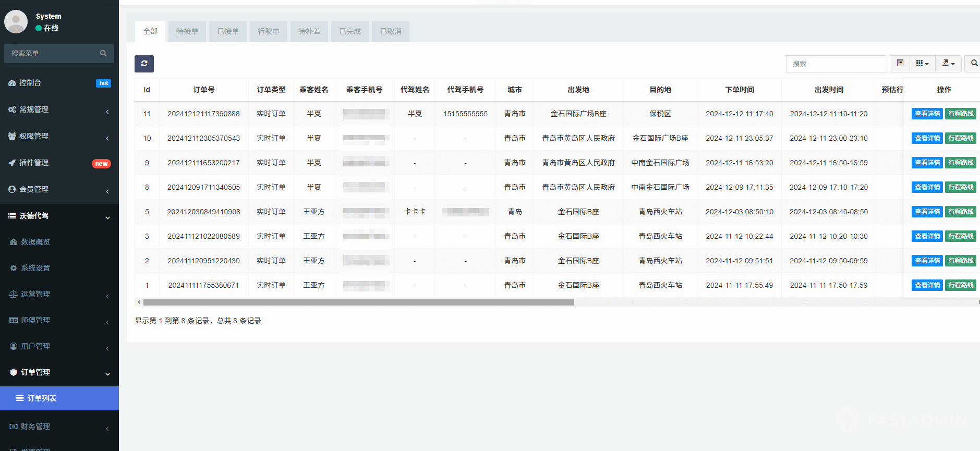Open 数据概览 in the sidebar
This screenshot has height=451, width=980.
(x=35, y=242)
